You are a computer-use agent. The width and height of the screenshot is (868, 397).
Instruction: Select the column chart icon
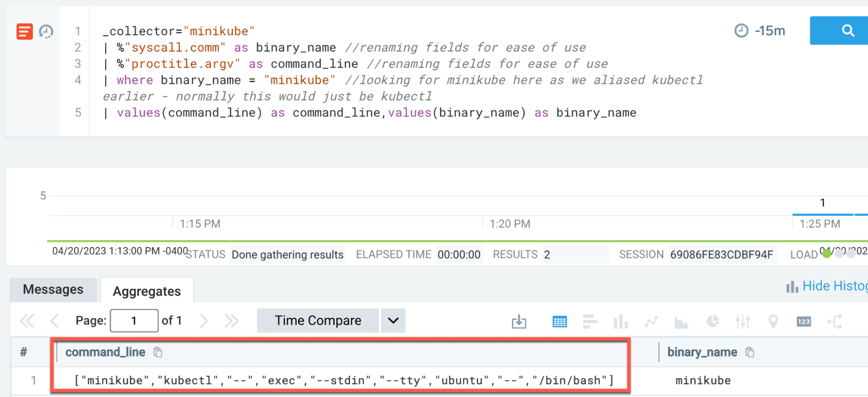pyautogui.click(x=620, y=321)
